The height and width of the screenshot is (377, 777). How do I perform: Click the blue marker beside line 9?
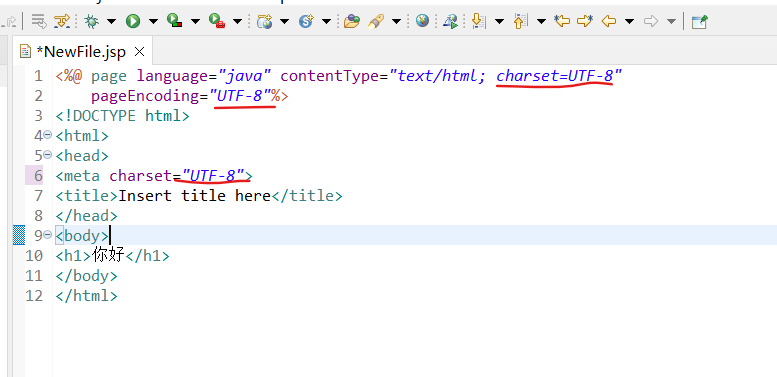coord(19,235)
